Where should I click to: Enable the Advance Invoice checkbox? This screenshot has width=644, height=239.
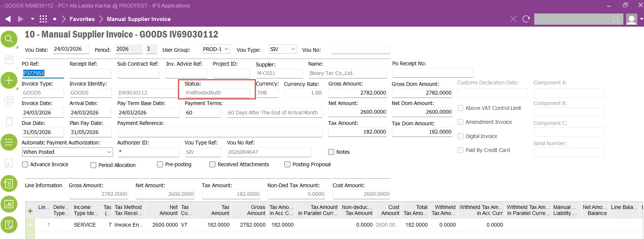(25, 164)
